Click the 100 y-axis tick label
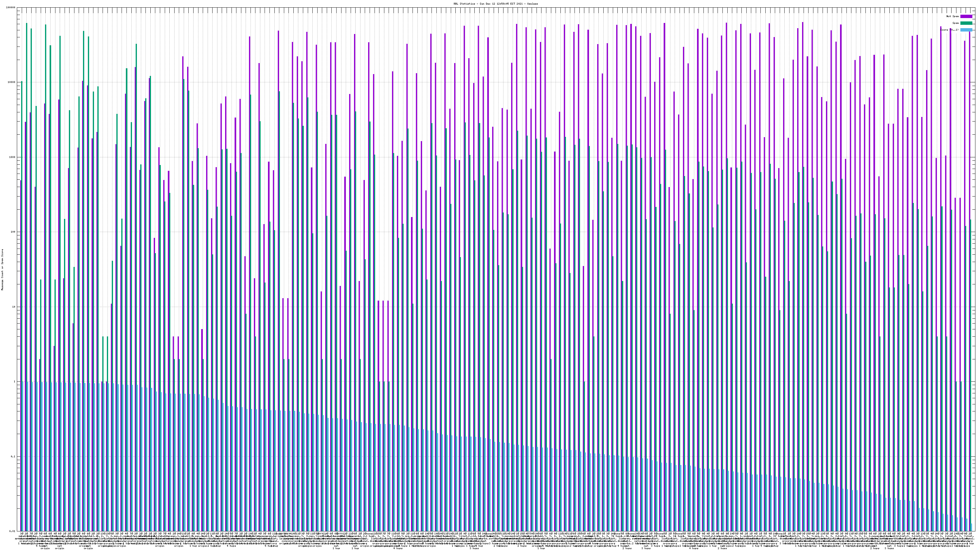 tap(13, 232)
